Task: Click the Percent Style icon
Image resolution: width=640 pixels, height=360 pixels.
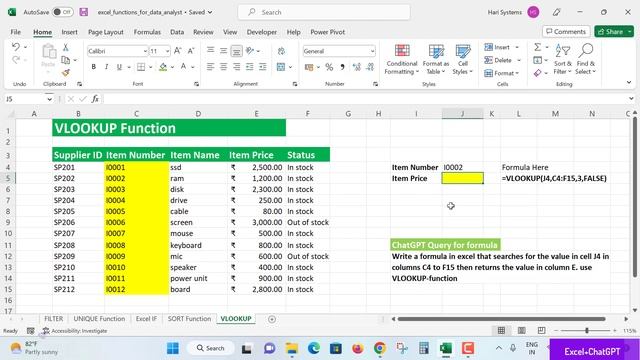Action: click(x=329, y=67)
